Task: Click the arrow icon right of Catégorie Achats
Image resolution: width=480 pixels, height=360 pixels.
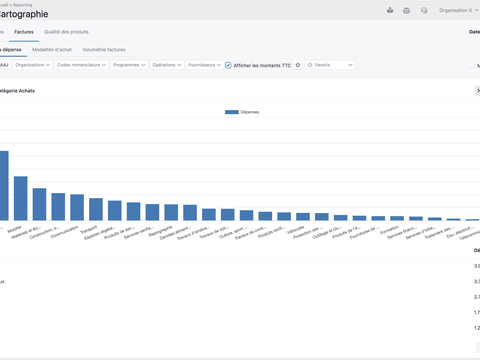Action: tap(478, 91)
